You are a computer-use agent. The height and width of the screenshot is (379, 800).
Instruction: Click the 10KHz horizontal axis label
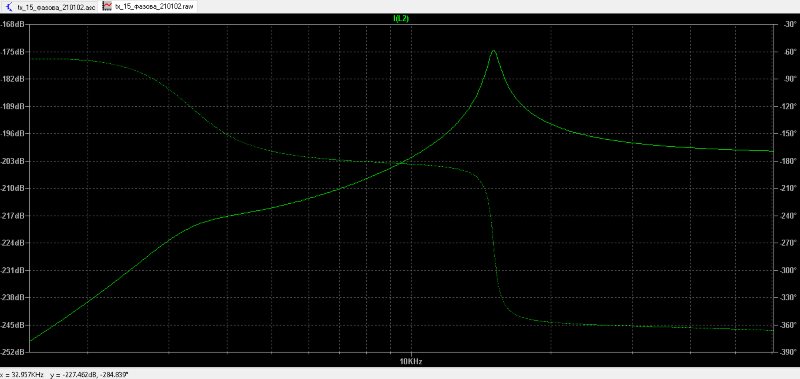pos(411,361)
